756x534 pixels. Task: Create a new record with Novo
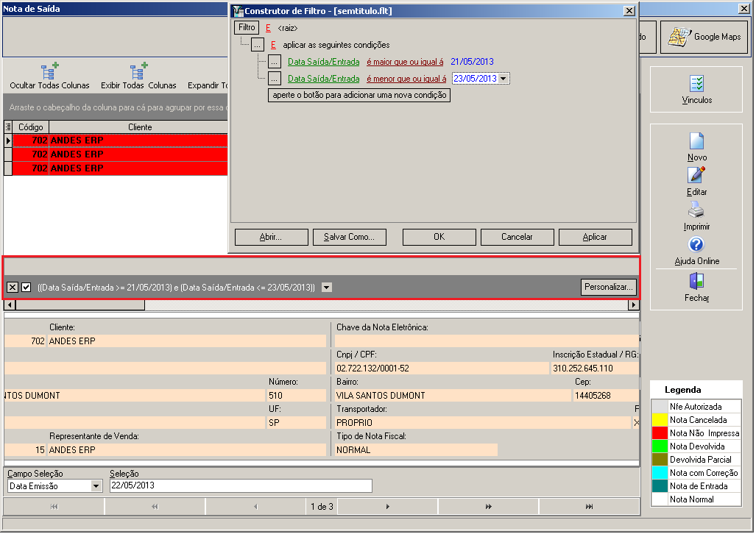696,141
